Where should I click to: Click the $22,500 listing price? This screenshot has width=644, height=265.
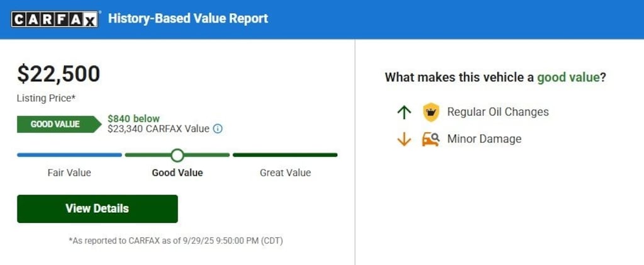click(58, 74)
